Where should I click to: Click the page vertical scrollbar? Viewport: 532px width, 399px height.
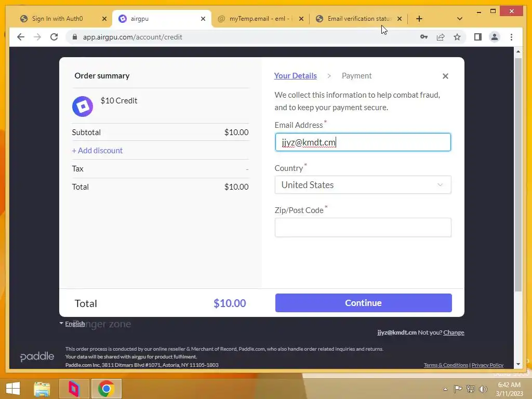(x=518, y=175)
